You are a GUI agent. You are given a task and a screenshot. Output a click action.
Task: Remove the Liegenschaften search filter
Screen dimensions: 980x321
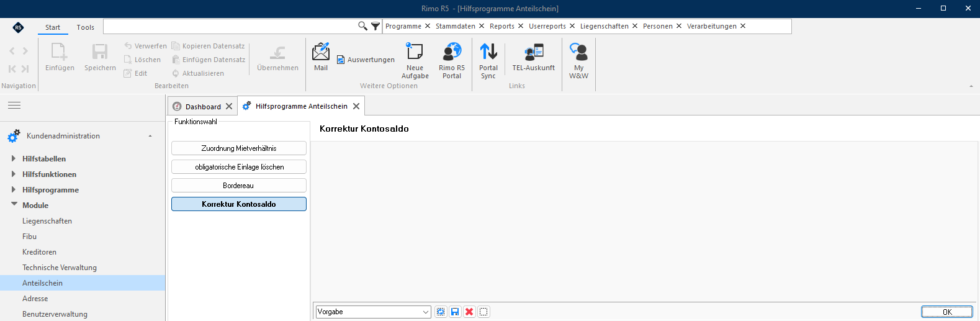635,26
